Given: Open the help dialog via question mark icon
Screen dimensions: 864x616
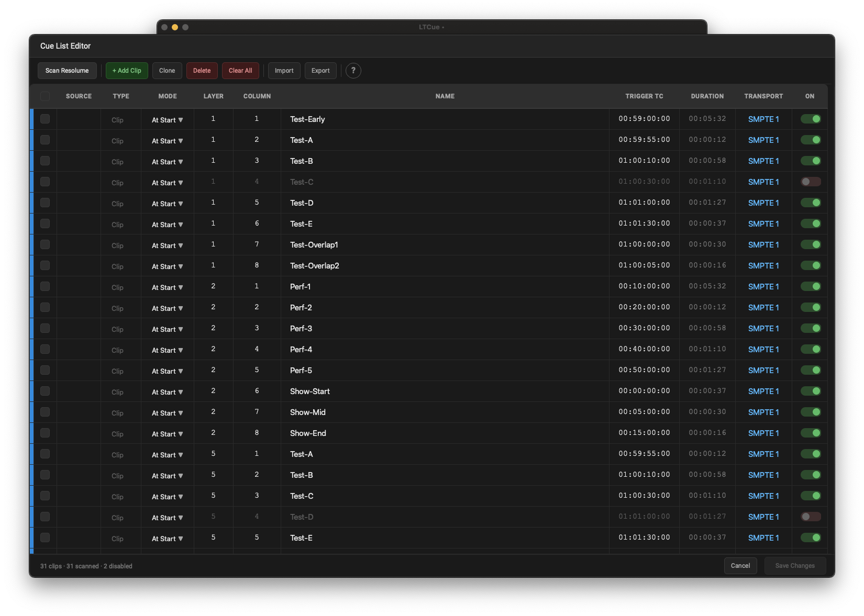Looking at the screenshot, I should [353, 71].
